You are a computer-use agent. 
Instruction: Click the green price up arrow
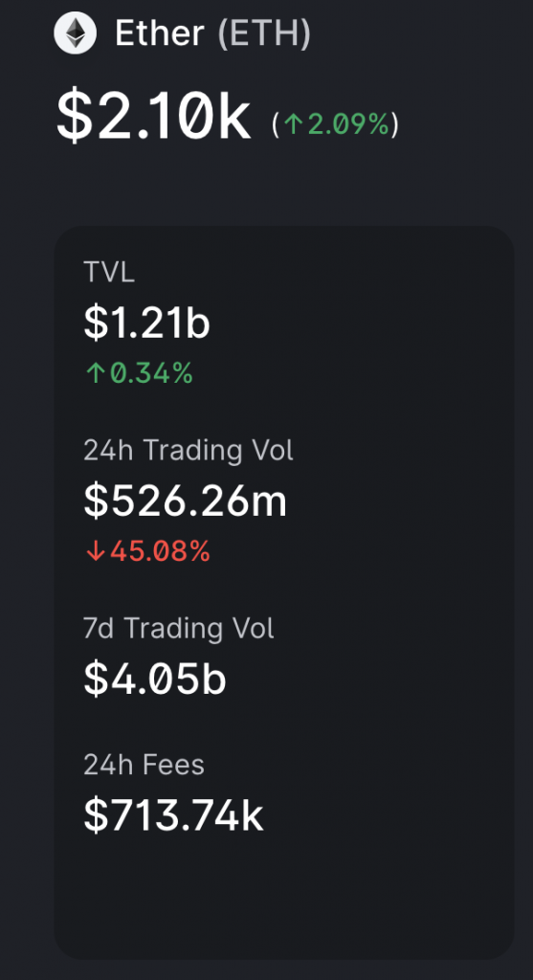pos(293,125)
